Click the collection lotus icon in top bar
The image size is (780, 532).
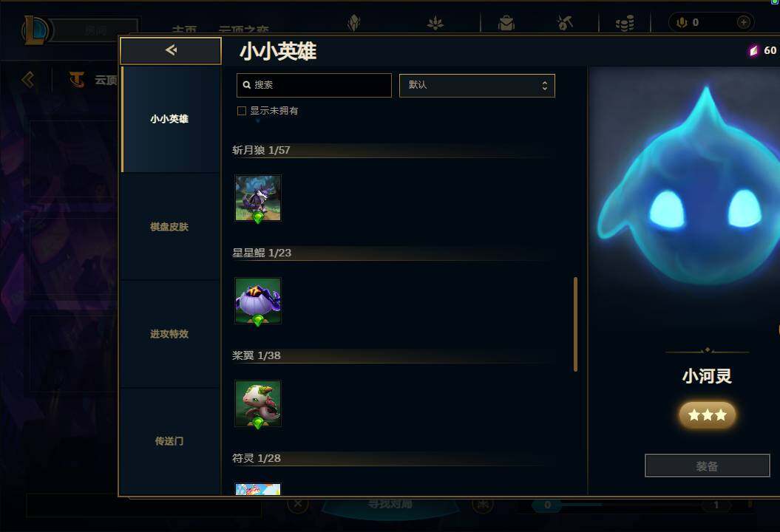point(435,23)
